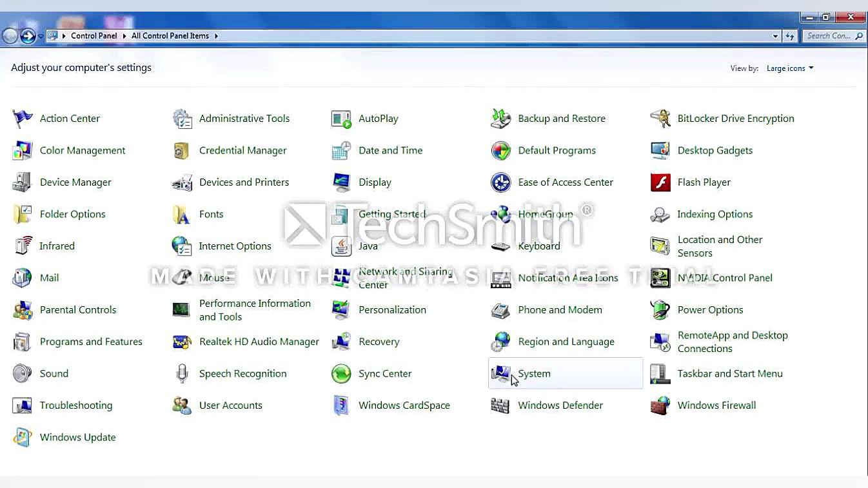Screen dimensions: 868x488
Task: Open the BitLocker Drive Encryption key icon
Action: 660,119
